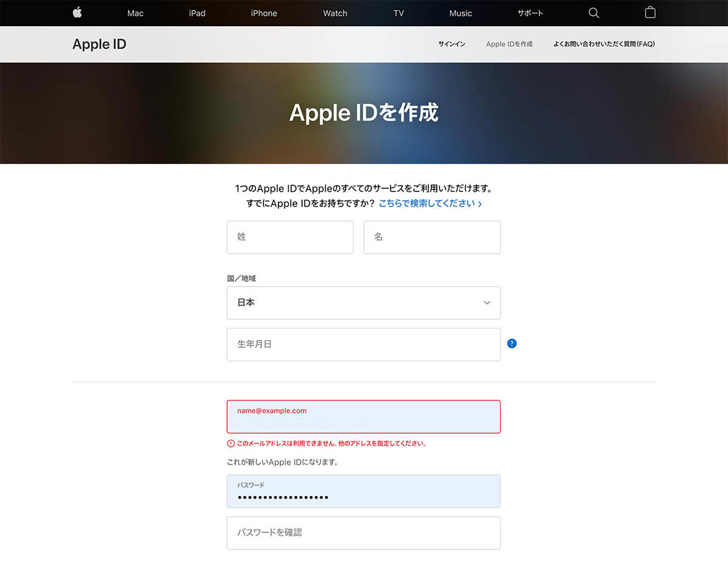Open the search magnifier icon

tap(594, 13)
